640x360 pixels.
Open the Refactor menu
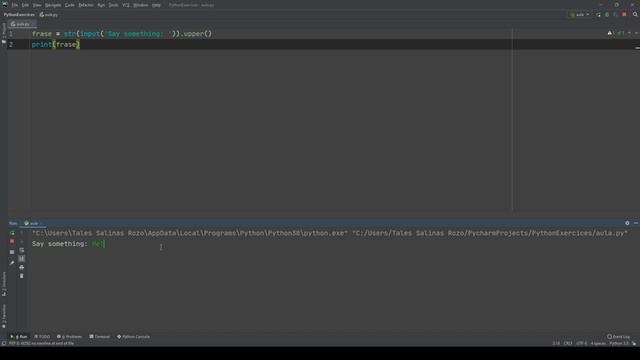tap(86, 5)
